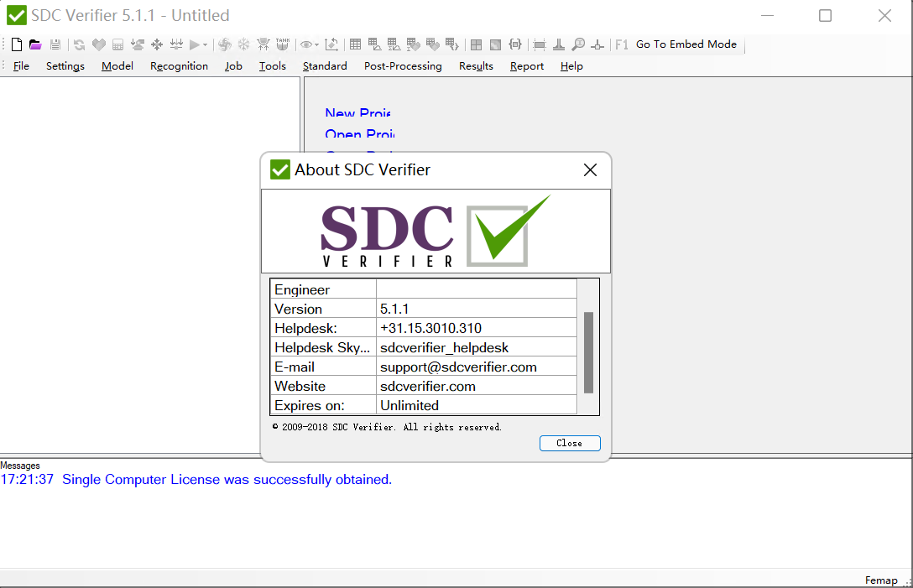Close About SDC Verifier with X
Image resolution: width=913 pixels, height=588 pixels.
point(590,170)
